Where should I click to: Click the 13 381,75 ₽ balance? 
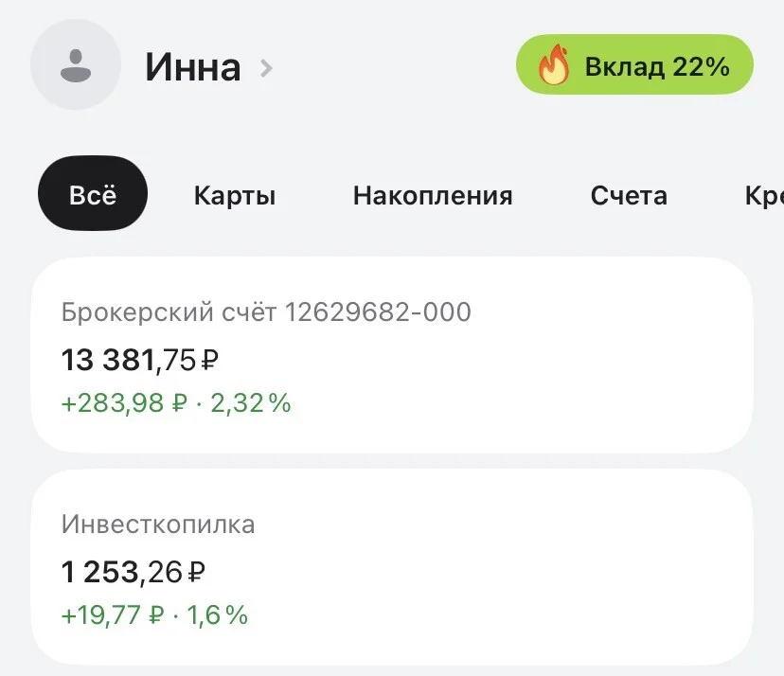140,360
